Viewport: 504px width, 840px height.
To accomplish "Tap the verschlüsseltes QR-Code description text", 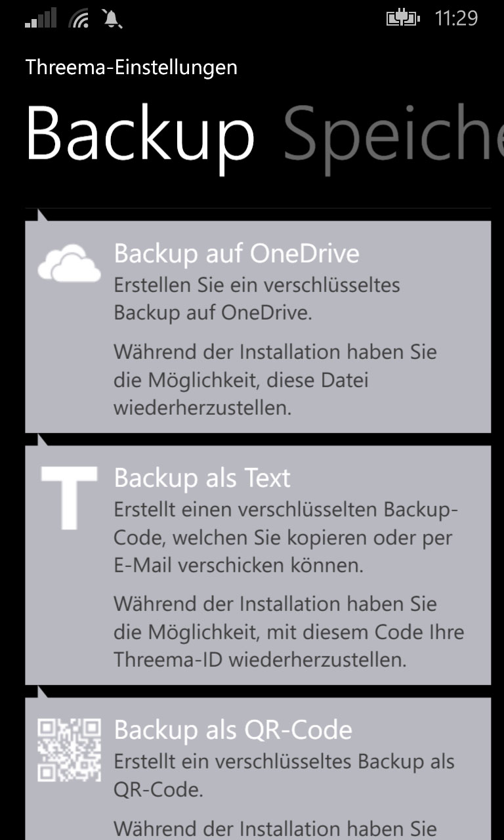I will [x=284, y=776].
